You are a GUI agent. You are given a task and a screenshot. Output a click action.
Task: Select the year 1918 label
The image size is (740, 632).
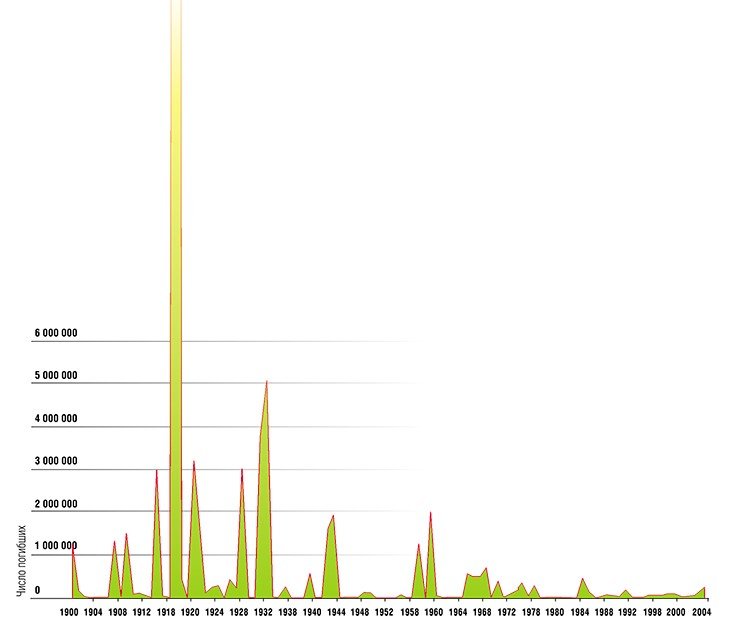(166, 613)
